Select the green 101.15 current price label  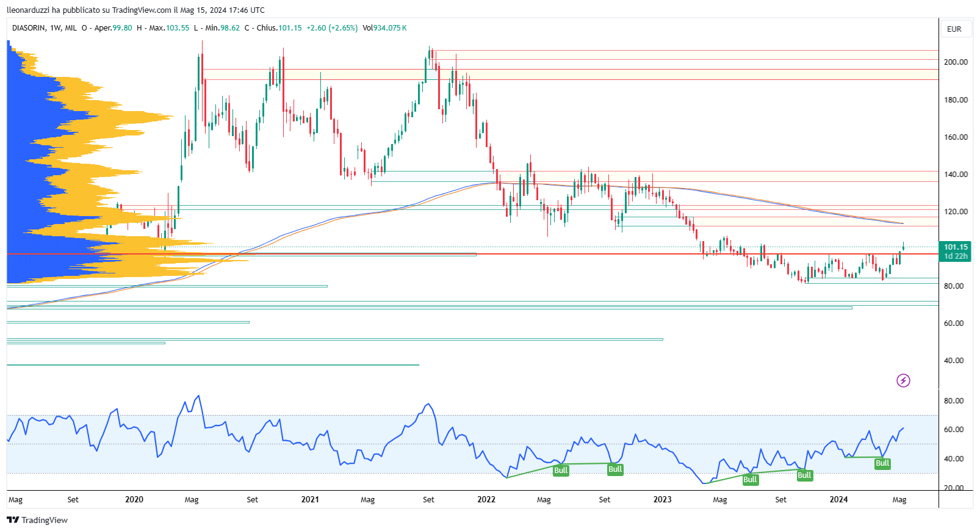pos(956,251)
